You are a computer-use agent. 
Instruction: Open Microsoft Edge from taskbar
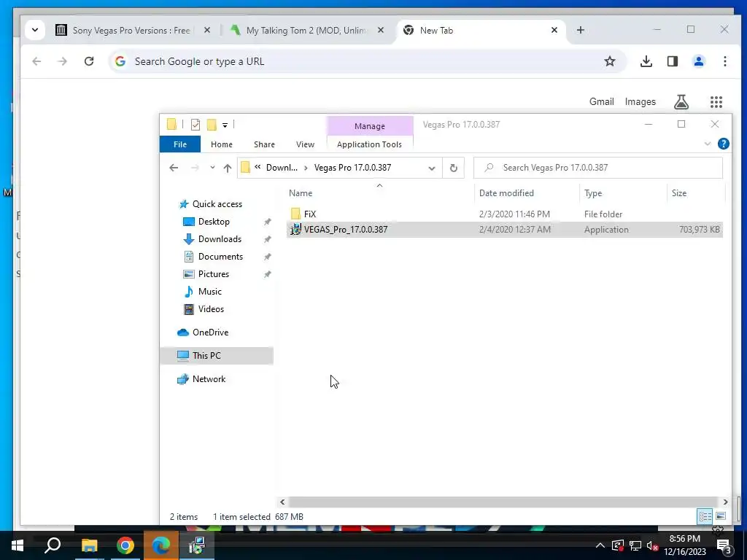[x=161, y=545]
